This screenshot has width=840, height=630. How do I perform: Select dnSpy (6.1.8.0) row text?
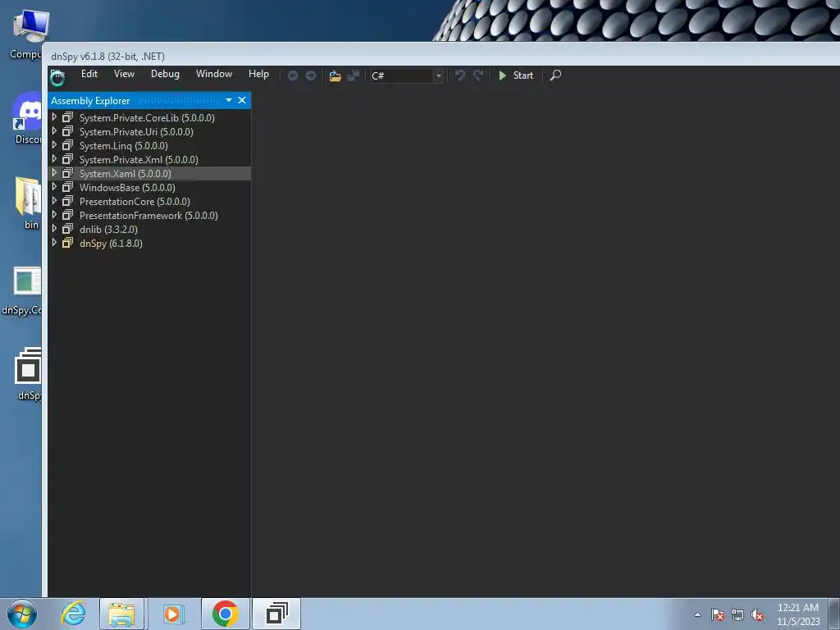pyautogui.click(x=111, y=243)
